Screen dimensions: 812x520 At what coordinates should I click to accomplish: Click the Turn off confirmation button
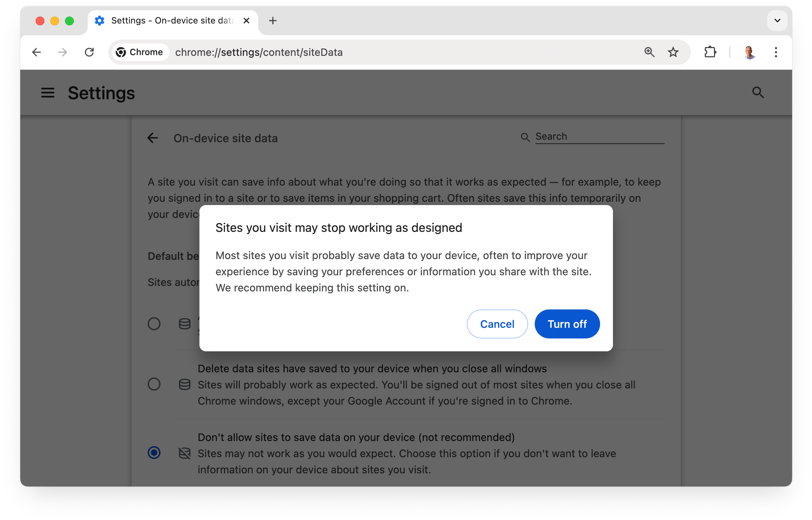click(x=566, y=323)
